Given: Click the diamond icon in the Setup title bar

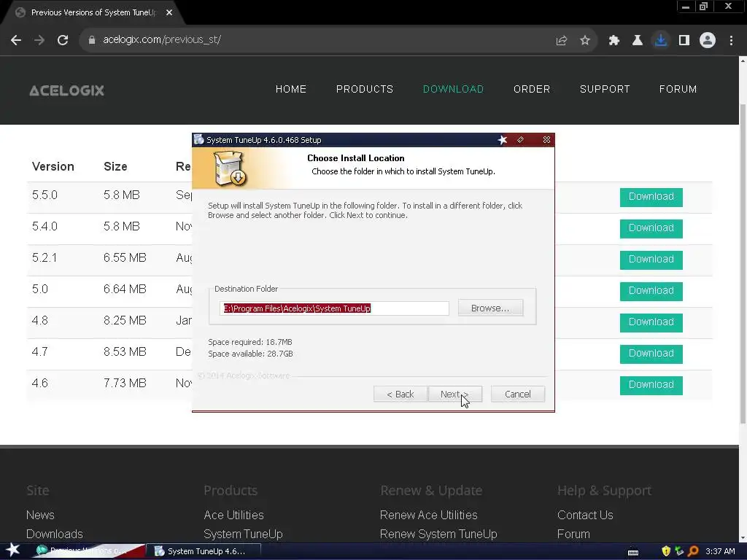Looking at the screenshot, I should (520, 140).
